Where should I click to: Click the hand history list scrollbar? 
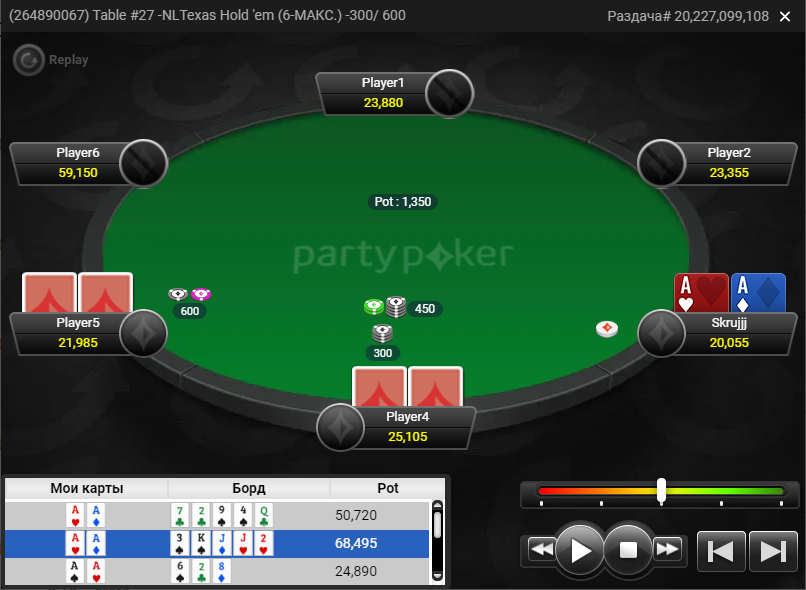[x=437, y=541]
